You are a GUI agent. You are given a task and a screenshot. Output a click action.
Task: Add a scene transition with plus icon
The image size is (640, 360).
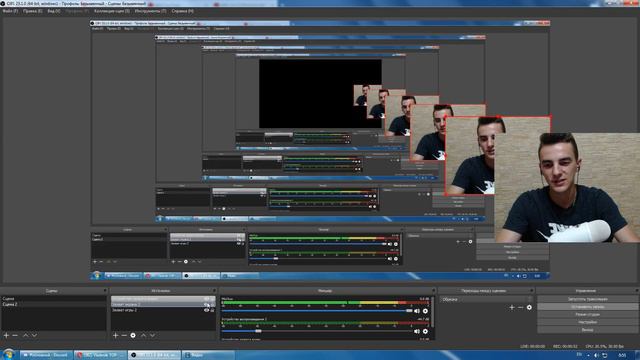[512, 307]
